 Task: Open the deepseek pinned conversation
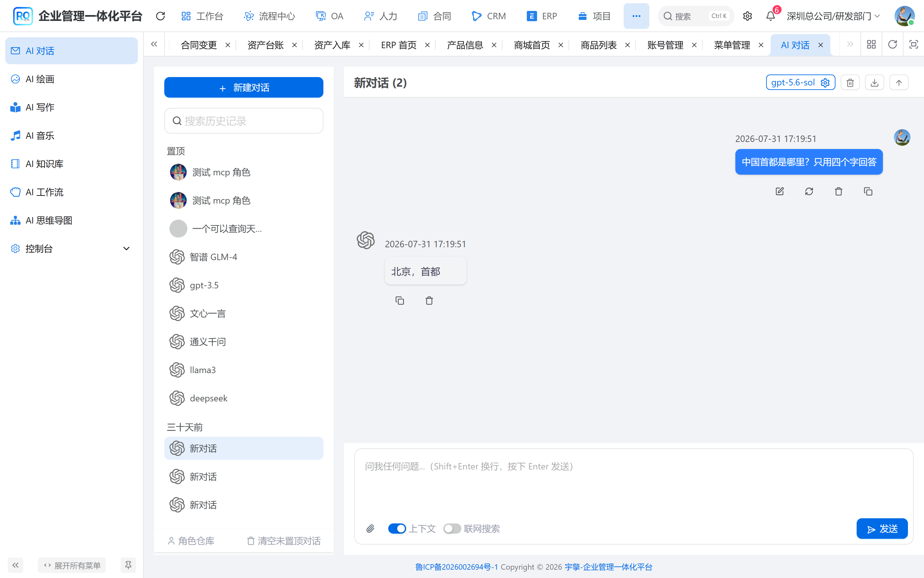tap(244, 398)
